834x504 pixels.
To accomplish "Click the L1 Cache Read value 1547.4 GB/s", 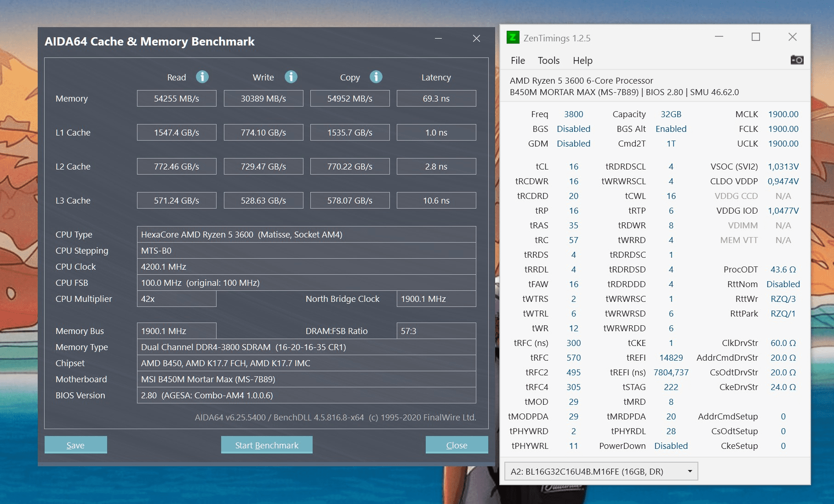I will [x=177, y=132].
